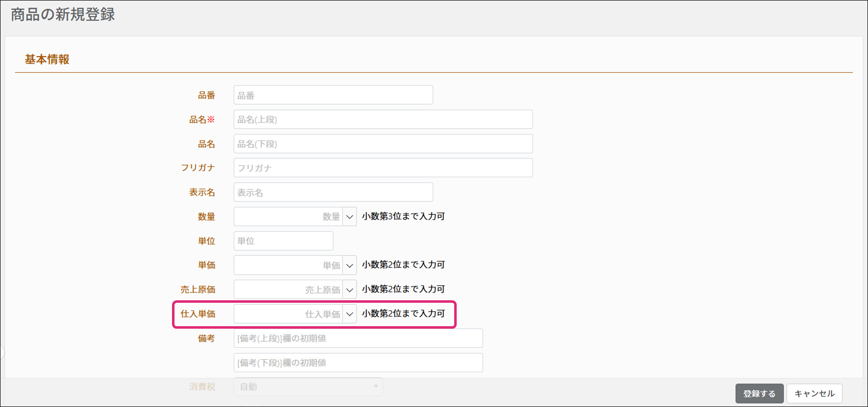Open the 消費税 自動 select box
This screenshot has height=407, width=868.
(x=308, y=387)
